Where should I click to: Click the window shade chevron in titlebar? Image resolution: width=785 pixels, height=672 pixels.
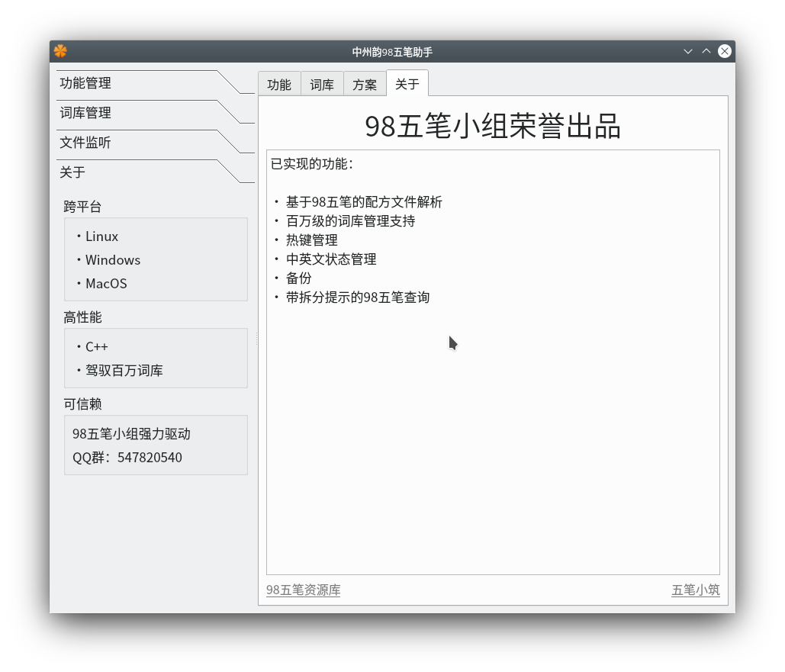tap(688, 50)
